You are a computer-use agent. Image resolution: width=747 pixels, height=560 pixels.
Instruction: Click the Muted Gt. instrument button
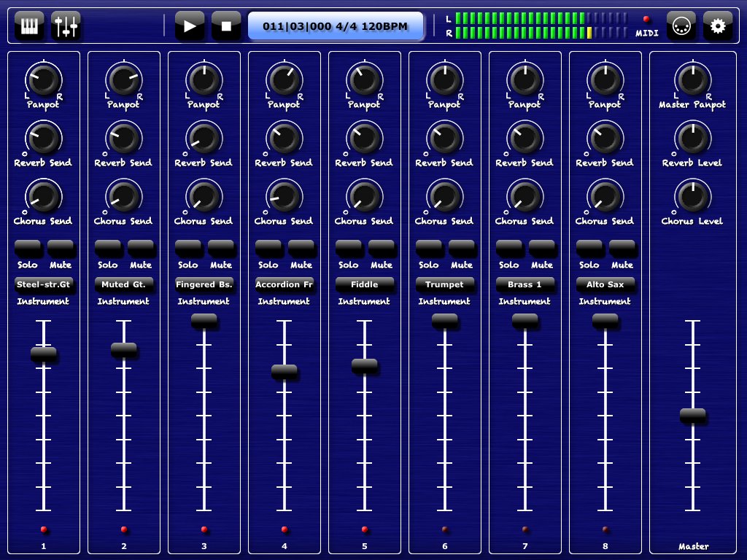tap(124, 284)
